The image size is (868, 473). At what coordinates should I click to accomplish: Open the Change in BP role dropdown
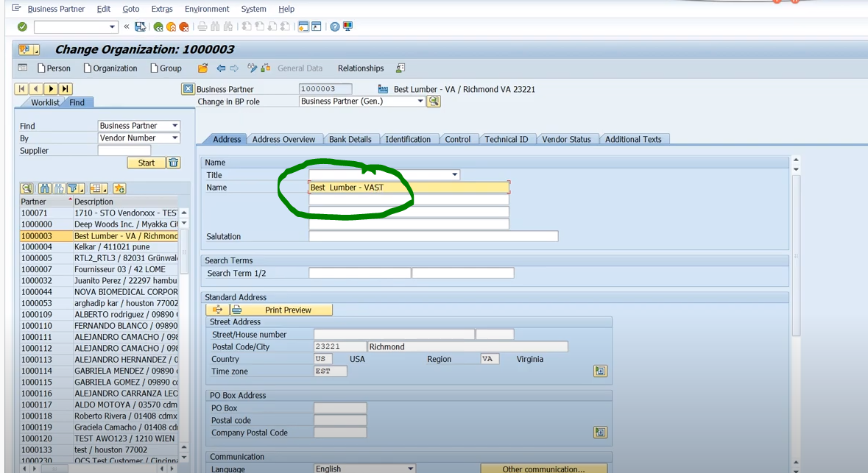tap(420, 102)
